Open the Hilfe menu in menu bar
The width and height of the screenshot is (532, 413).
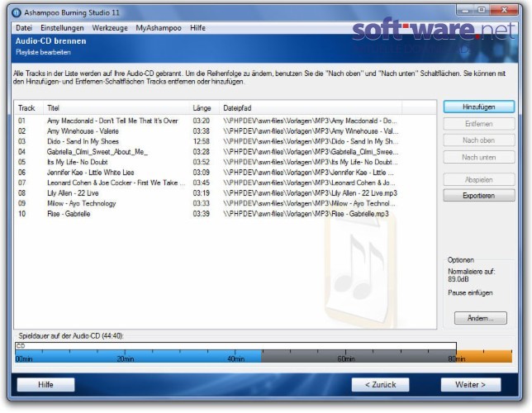(197, 28)
